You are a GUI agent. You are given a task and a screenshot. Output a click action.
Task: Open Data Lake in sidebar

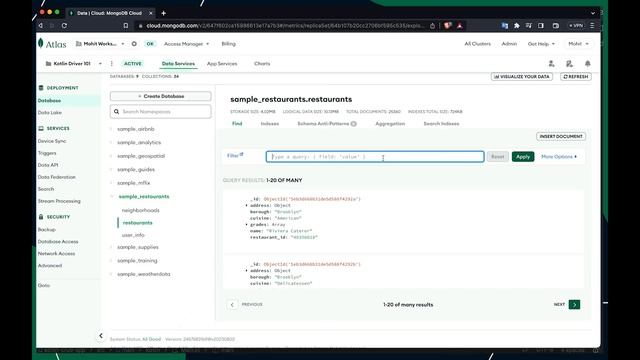point(50,113)
